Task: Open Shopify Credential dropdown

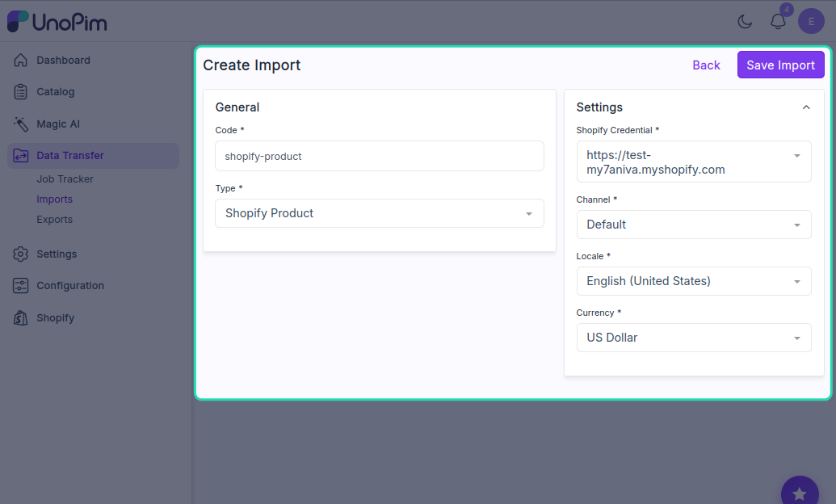Action: pyautogui.click(x=694, y=162)
